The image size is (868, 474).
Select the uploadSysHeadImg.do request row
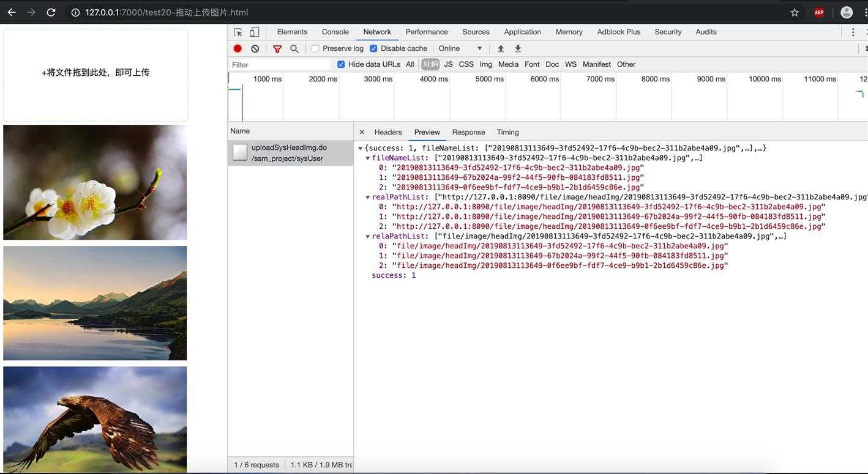[x=291, y=153]
